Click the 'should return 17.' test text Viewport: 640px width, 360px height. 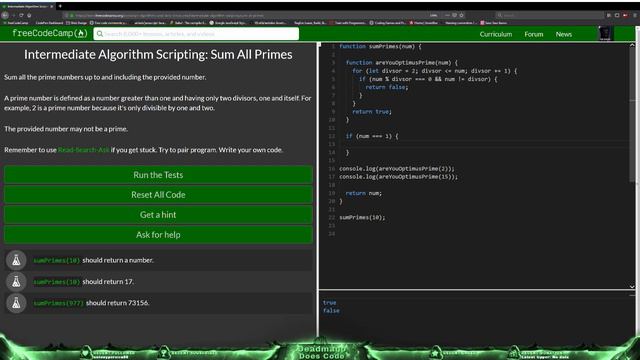click(x=108, y=282)
